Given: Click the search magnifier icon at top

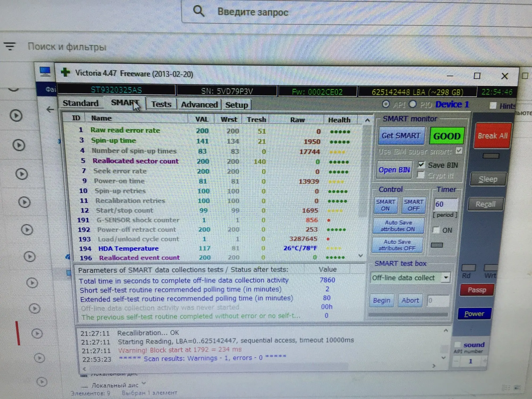Looking at the screenshot, I should click(198, 11).
